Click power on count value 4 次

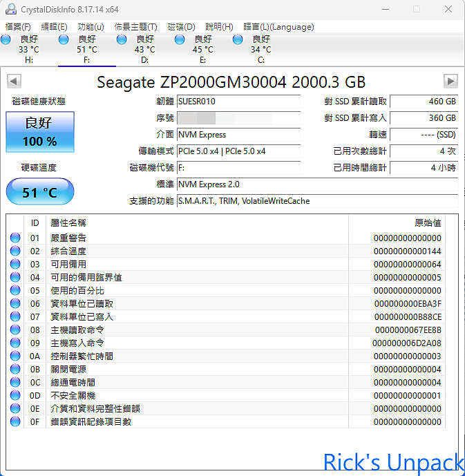[424, 151]
